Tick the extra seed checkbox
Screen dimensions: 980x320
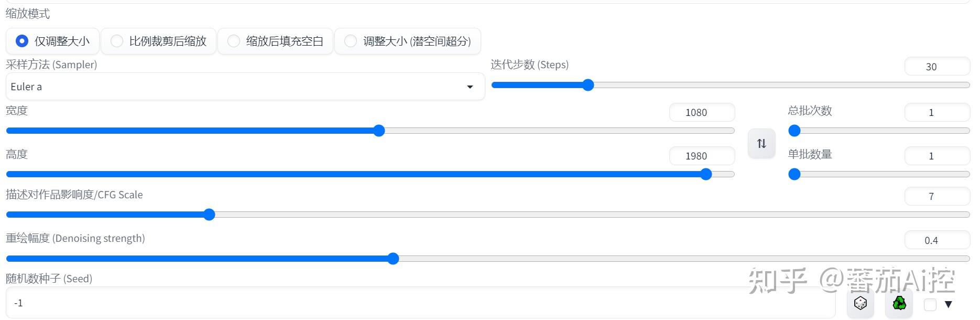(x=930, y=304)
